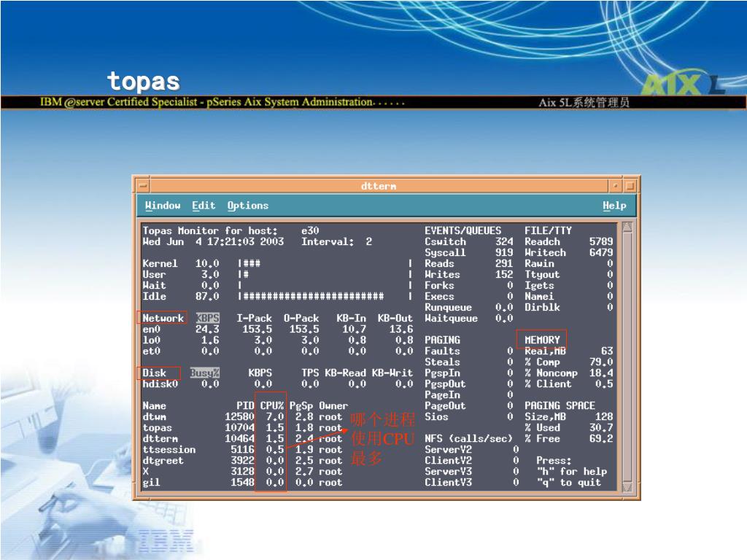747x560 pixels.
Task: Click PID 12580 value
Action: click(x=239, y=416)
